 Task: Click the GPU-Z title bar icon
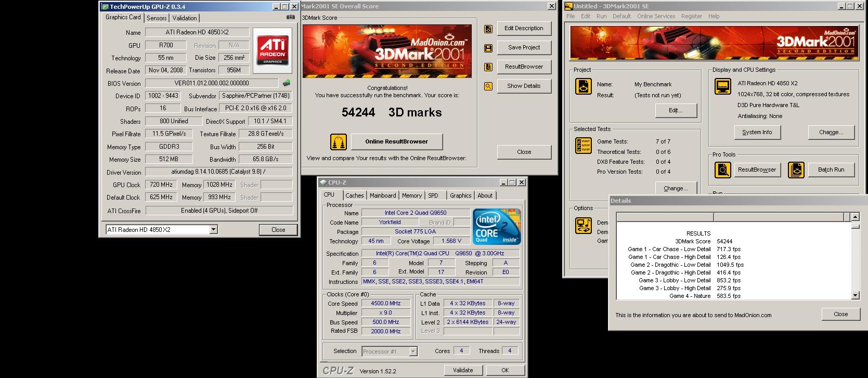pos(105,7)
